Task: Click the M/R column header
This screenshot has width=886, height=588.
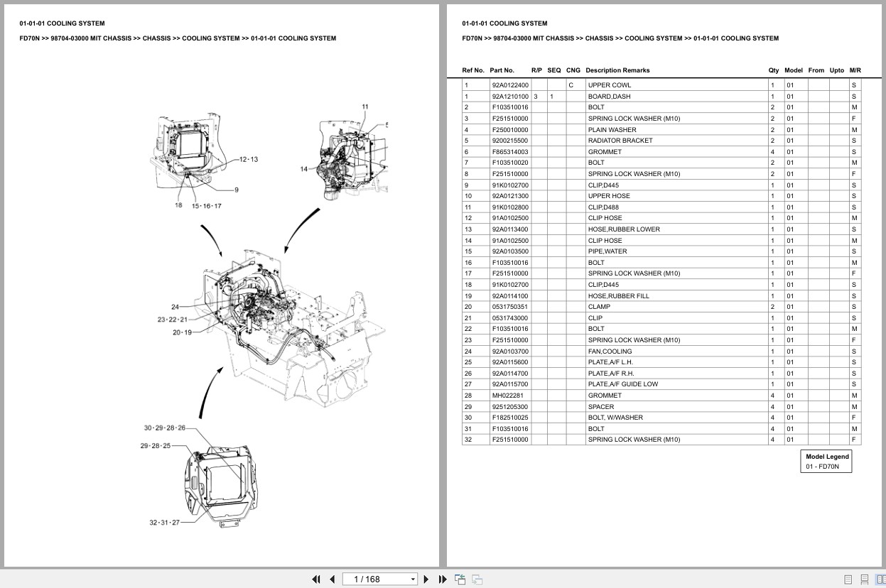Action: (x=855, y=70)
